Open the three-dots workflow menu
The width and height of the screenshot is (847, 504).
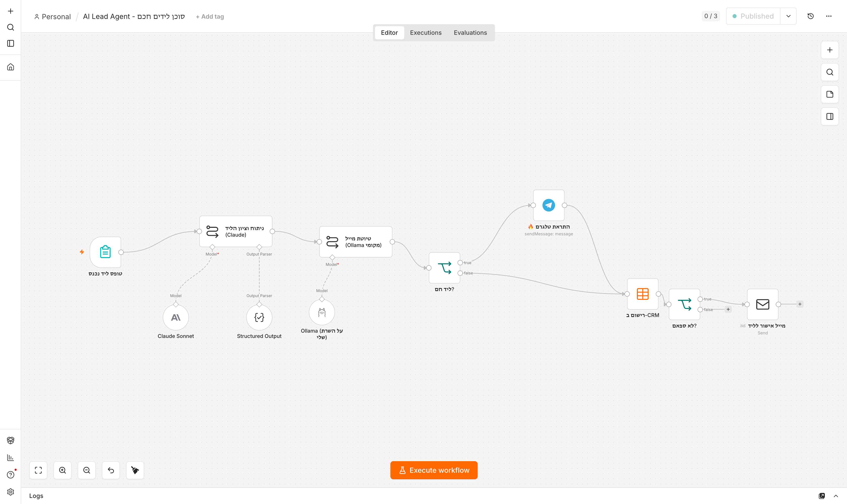(x=829, y=16)
